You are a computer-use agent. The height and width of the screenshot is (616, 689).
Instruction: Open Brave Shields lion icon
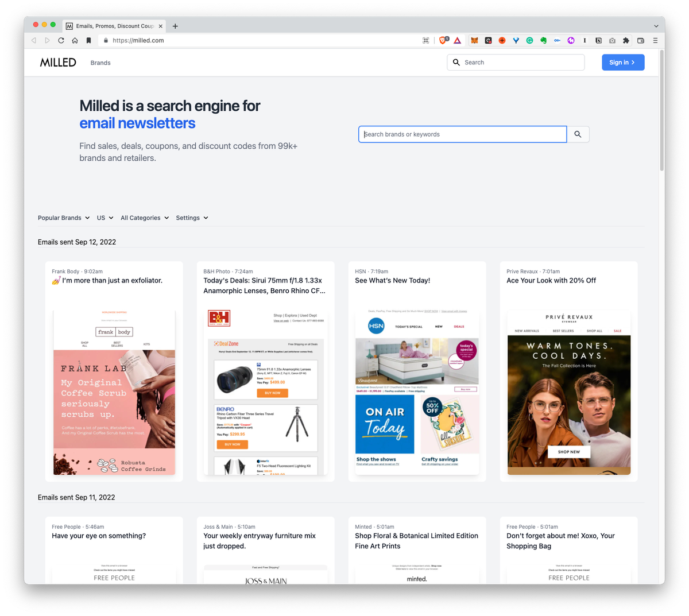pyautogui.click(x=443, y=40)
